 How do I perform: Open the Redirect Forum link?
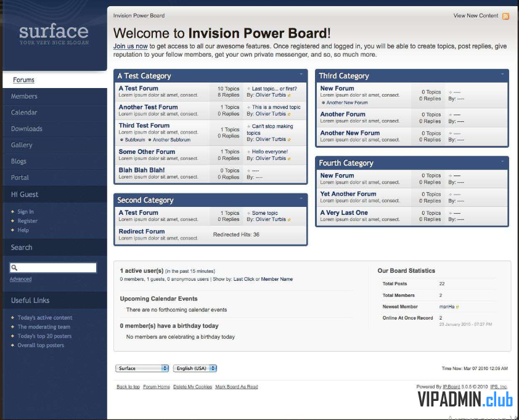(x=142, y=232)
